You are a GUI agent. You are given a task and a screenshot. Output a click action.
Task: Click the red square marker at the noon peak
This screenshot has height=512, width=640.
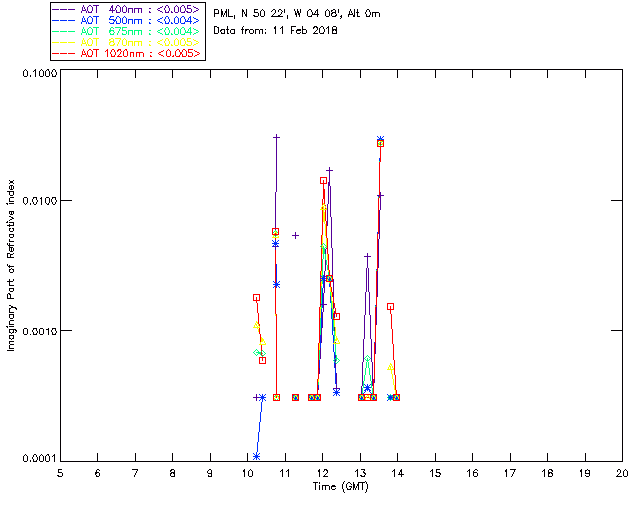[x=323, y=181]
